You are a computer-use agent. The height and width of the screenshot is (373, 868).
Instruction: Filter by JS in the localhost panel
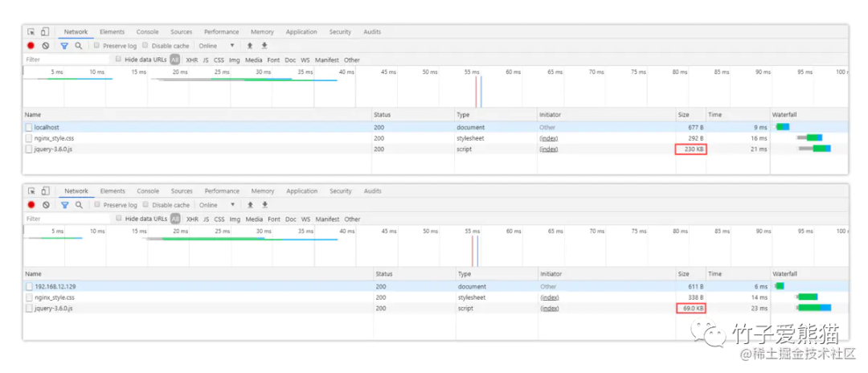tap(206, 59)
